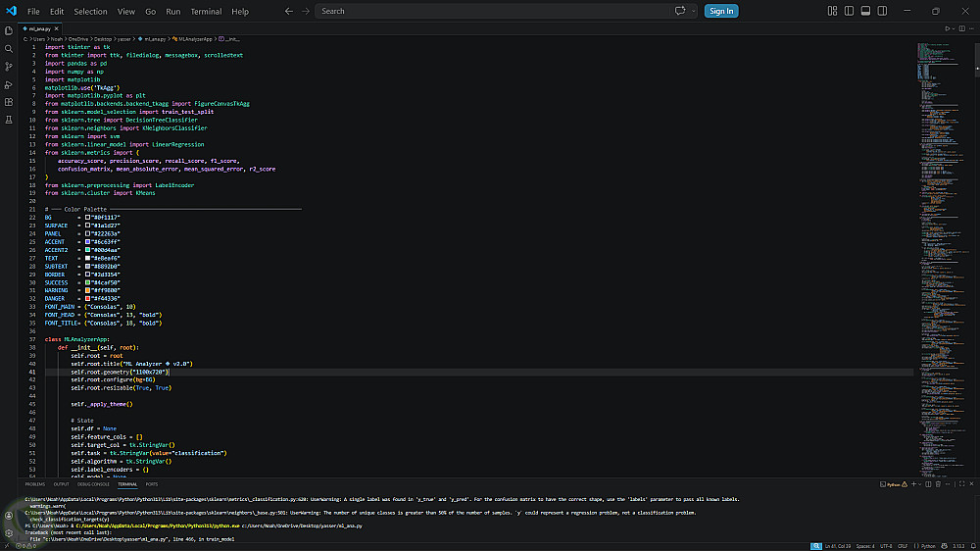
Task: Run the Python file with play button
Action: (947, 28)
